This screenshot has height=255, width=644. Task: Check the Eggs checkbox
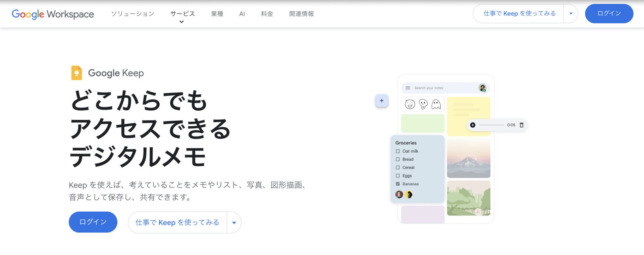click(x=398, y=176)
